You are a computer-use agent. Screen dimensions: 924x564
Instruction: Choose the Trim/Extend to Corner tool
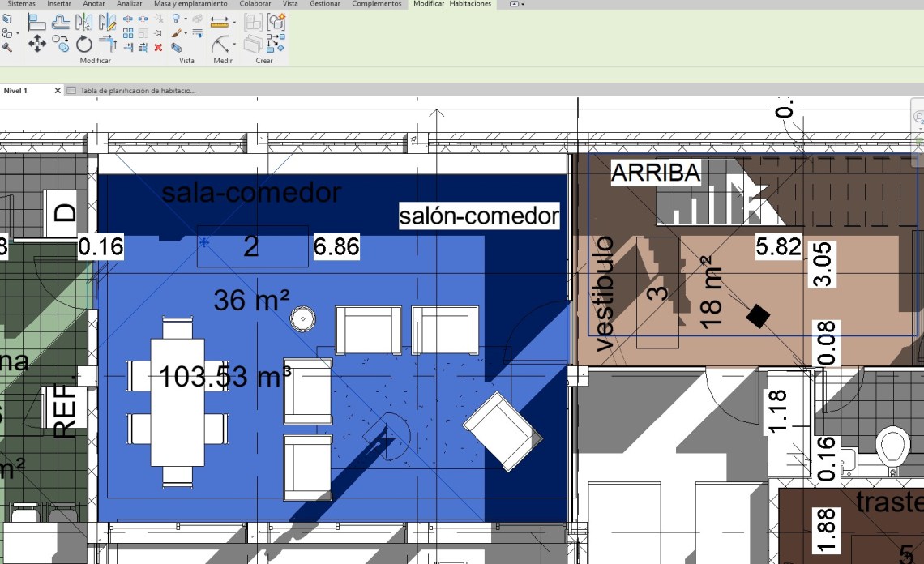click(108, 44)
